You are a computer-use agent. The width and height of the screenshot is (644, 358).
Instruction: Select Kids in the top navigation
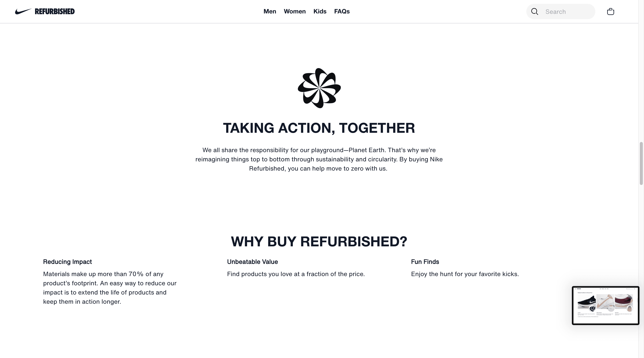[x=320, y=12]
